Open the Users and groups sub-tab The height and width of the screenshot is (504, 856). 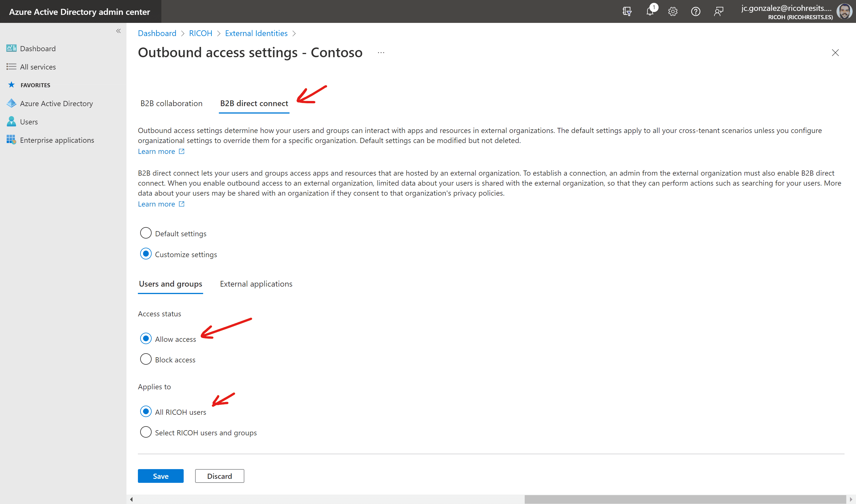(171, 284)
